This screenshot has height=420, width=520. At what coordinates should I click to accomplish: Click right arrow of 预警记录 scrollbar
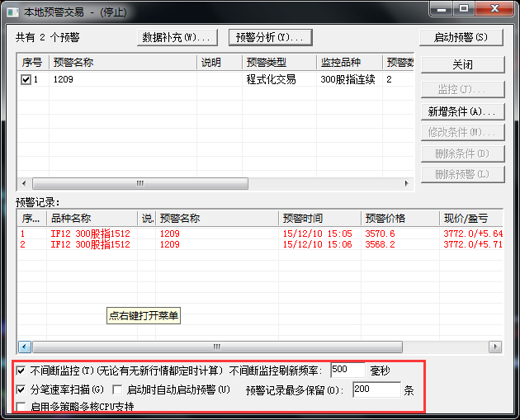pyautogui.click(x=494, y=347)
